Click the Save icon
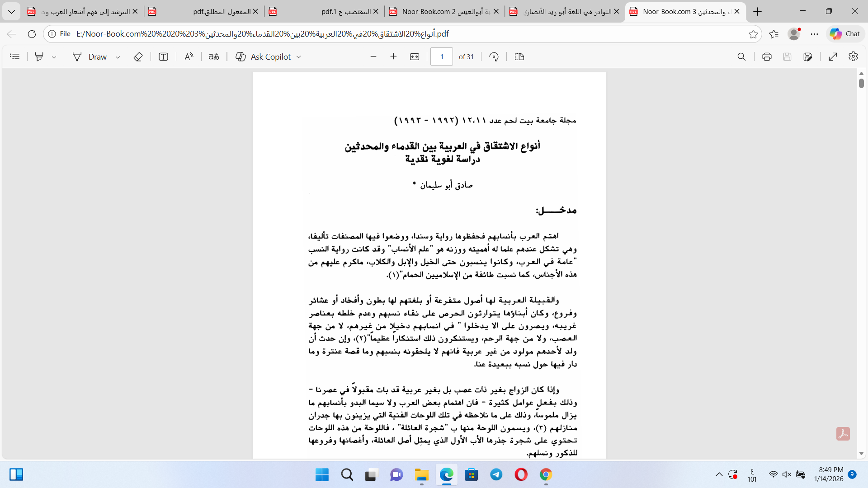The height and width of the screenshot is (488, 868). point(788,57)
